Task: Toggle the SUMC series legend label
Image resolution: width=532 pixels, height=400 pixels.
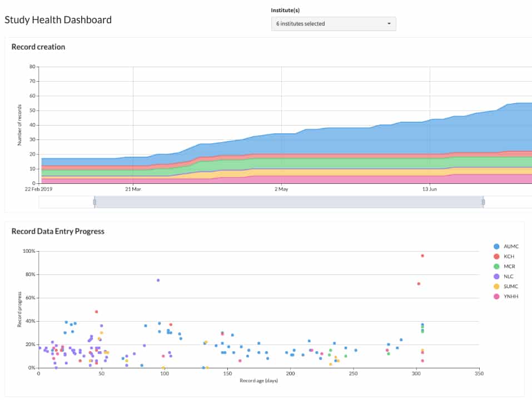Action: (510, 287)
